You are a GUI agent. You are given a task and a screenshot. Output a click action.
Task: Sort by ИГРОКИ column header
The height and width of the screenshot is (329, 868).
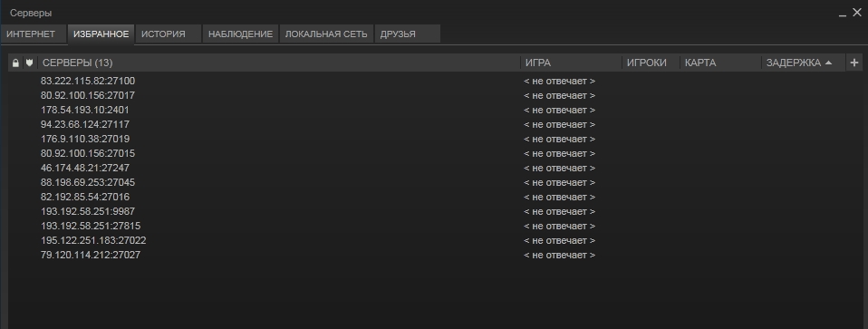[651, 63]
